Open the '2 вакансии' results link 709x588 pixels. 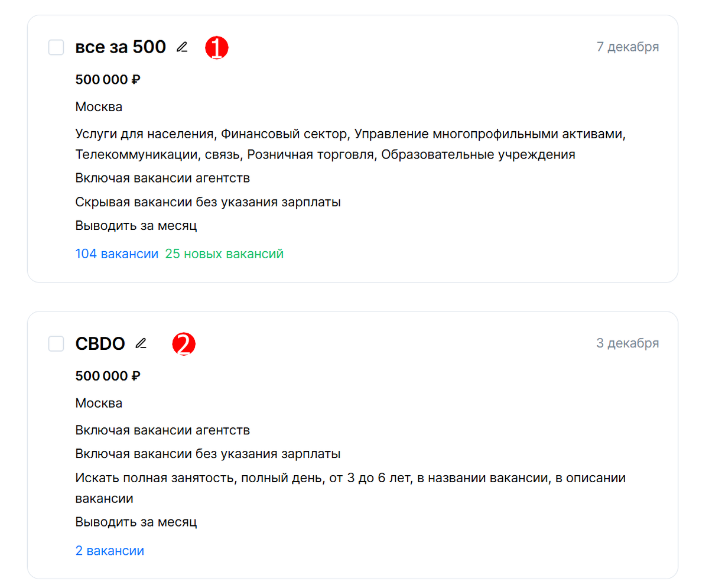(x=109, y=550)
